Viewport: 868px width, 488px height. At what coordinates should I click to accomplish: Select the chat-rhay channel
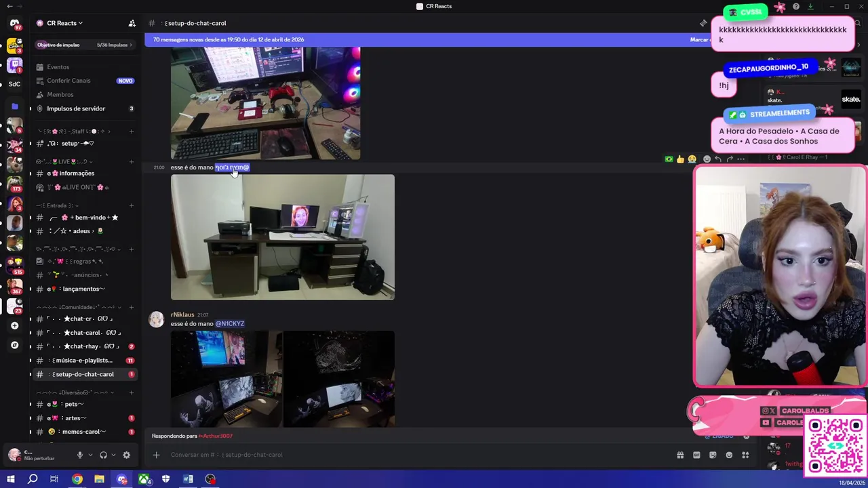pyautogui.click(x=85, y=346)
